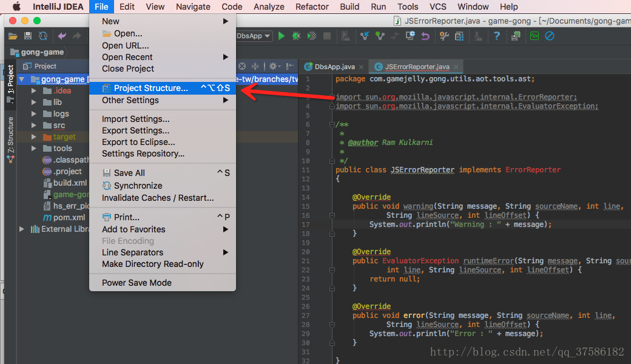The image size is (631, 364).
Task: Click Save All in File menu
Action: click(x=163, y=173)
